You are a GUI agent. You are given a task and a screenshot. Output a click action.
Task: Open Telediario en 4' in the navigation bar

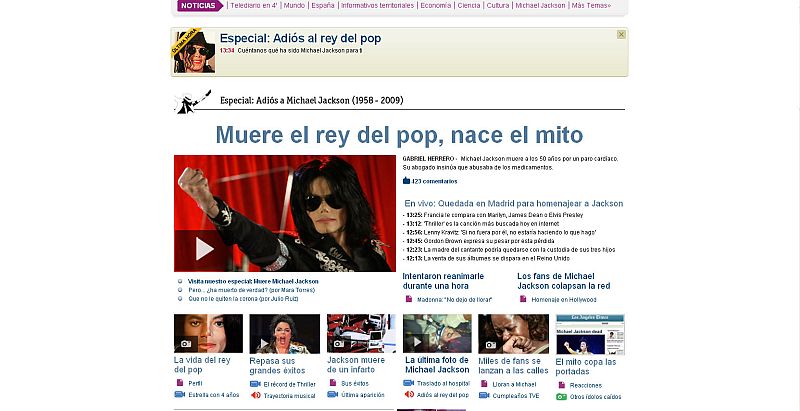pyautogui.click(x=254, y=6)
